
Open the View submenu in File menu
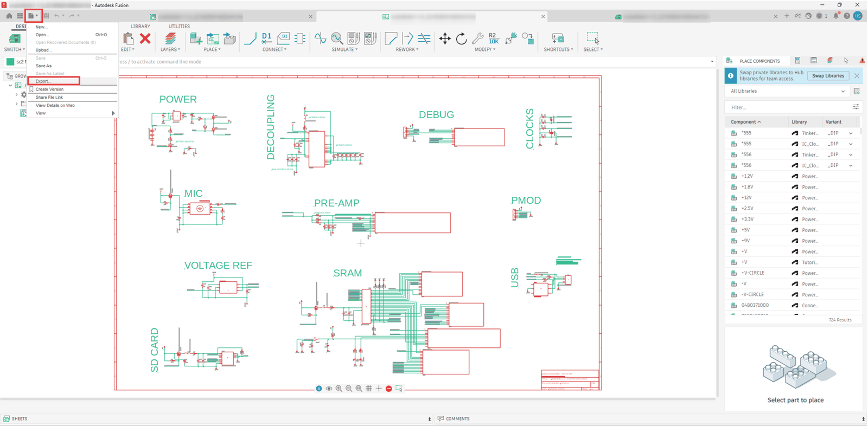click(73, 113)
